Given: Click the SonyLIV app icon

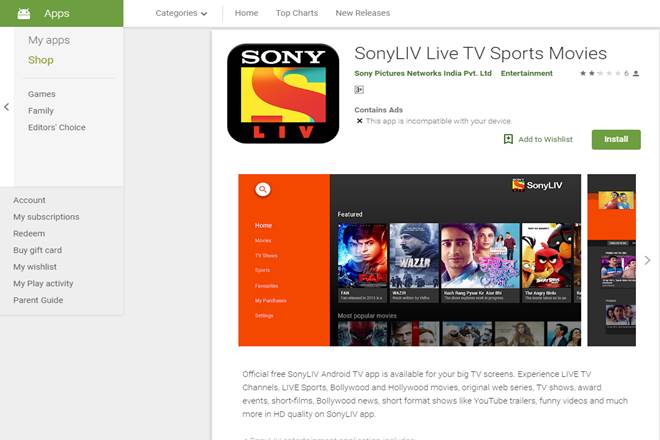Looking at the screenshot, I should (x=283, y=93).
